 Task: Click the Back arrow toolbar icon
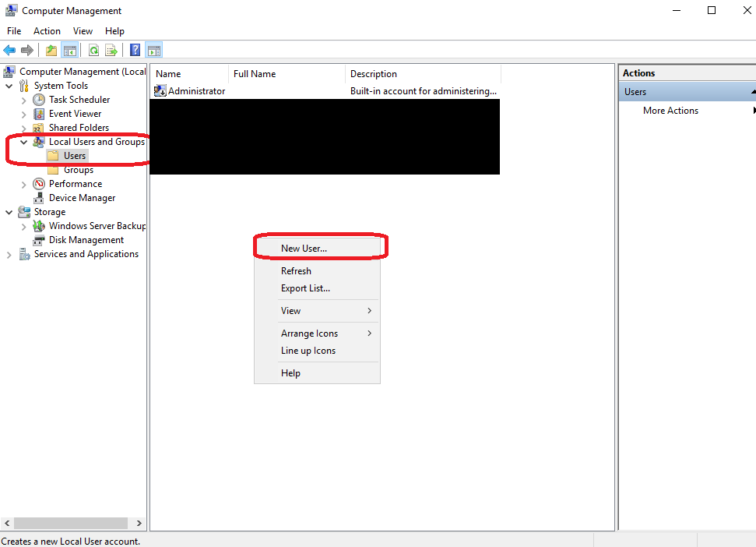click(x=9, y=51)
